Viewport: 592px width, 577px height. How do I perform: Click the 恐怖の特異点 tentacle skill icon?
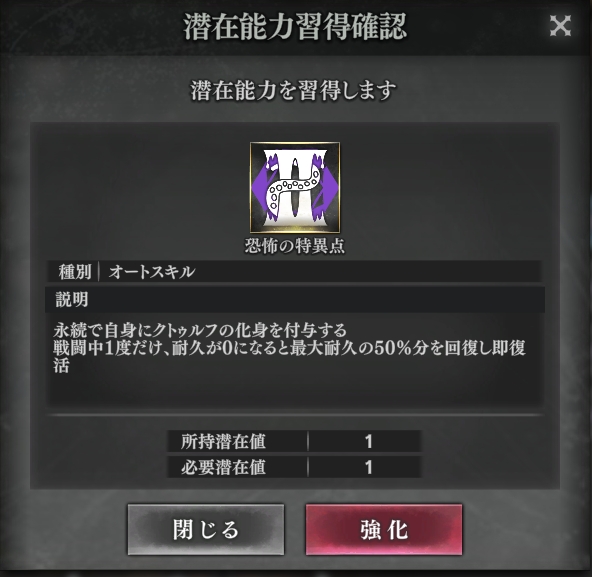[x=295, y=187]
